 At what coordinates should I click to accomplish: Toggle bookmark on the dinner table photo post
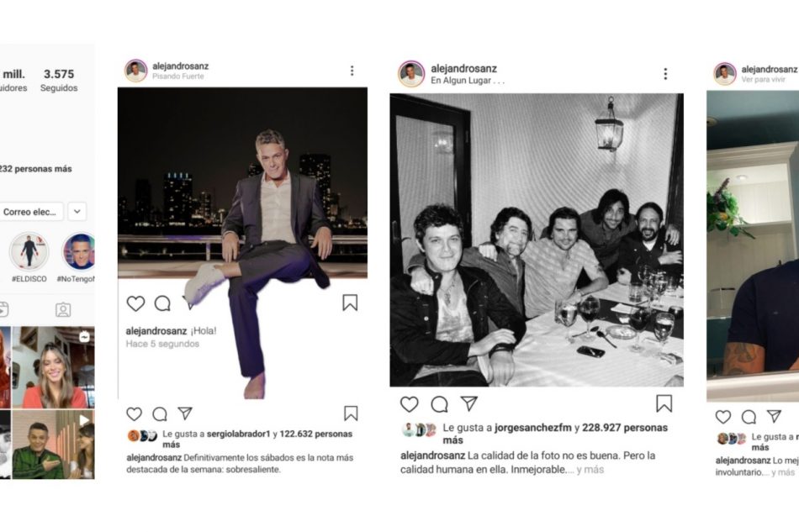(664, 404)
